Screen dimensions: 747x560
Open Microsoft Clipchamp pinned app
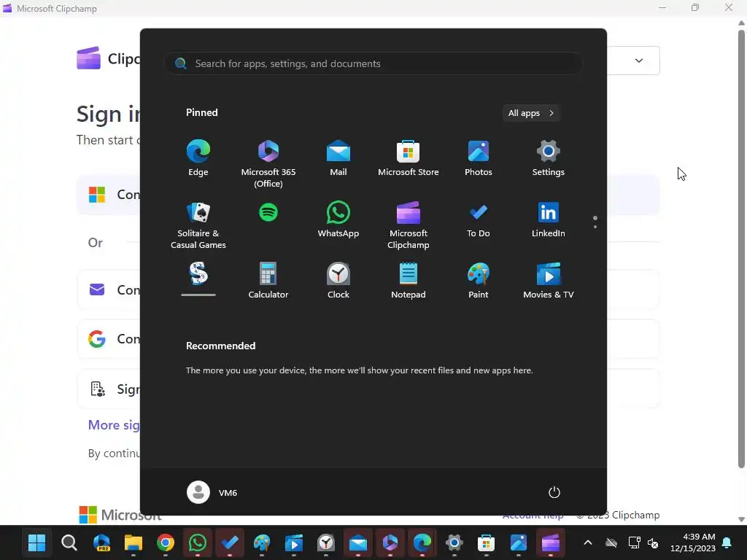tap(409, 225)
